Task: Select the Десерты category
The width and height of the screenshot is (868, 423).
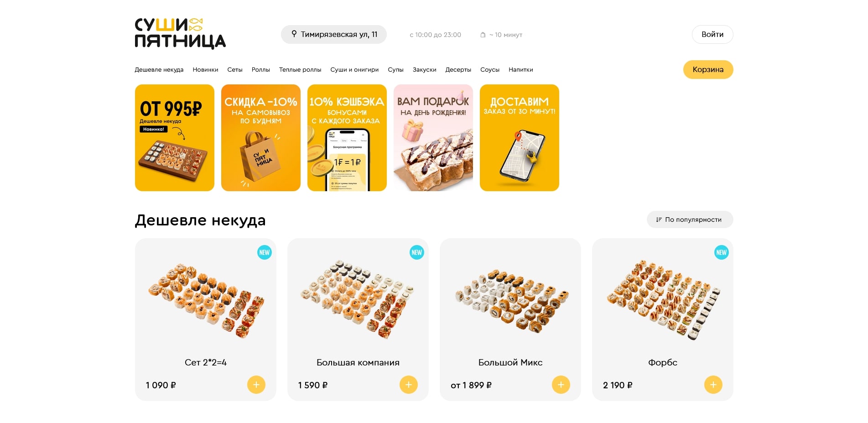Action: [458, 70]
